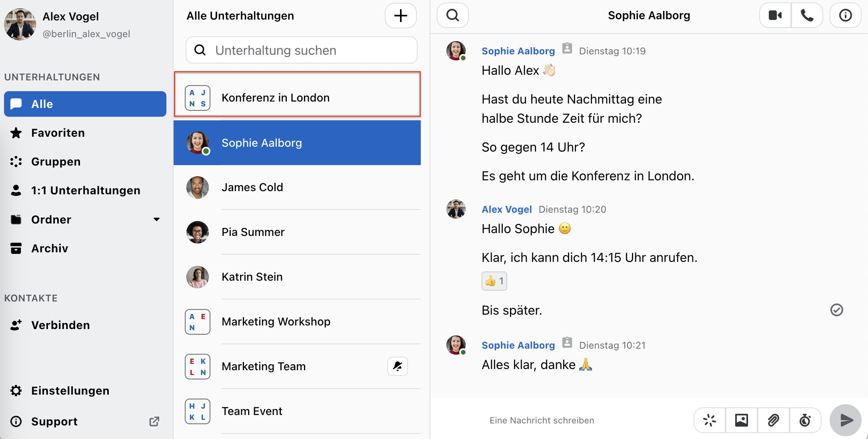Screen dimensions: 868x439
Task: Click the Marketing Team group avatar
Action: pos(198,367)
